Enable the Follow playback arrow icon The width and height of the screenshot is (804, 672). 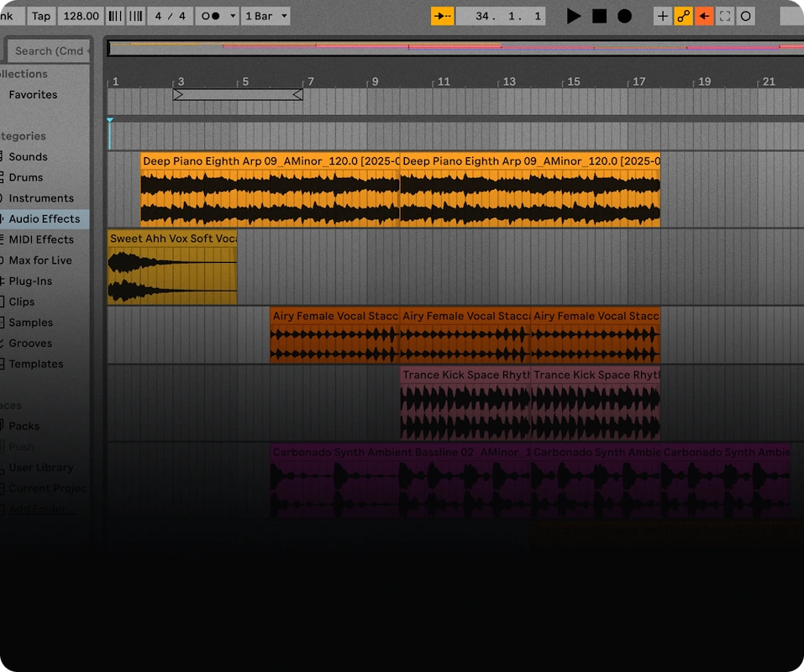tap(442, 15)
